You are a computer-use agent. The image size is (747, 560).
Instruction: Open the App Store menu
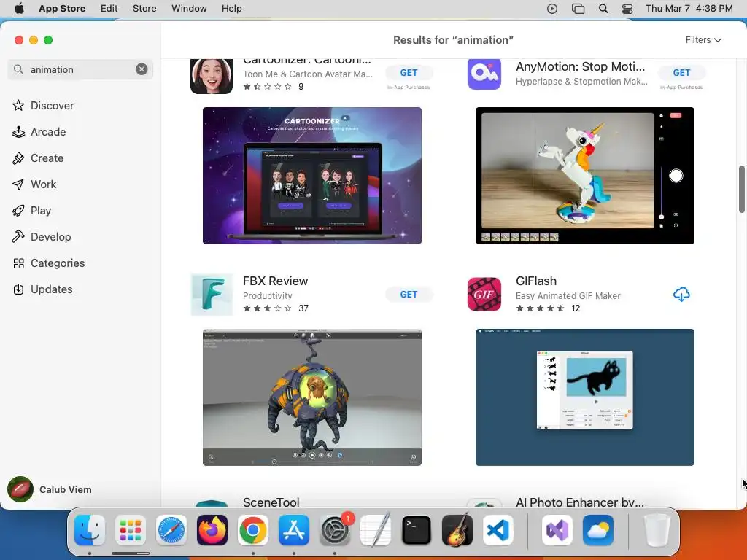(x=62, y=9)
